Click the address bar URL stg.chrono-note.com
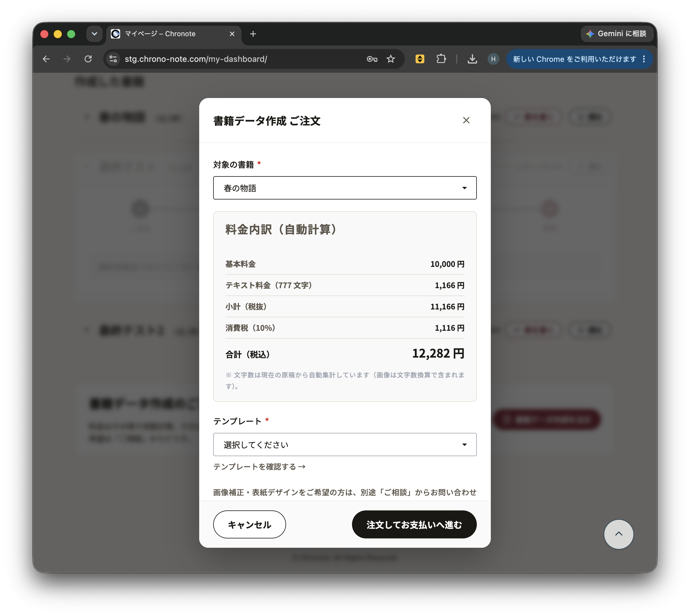Screen dimensions: 690x616 [x=196, y=59]
